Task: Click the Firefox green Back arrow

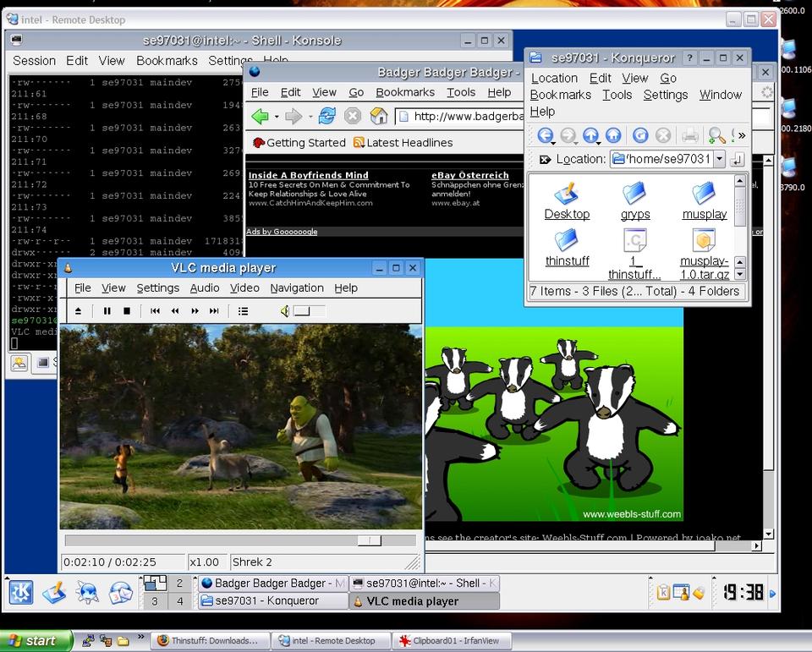Action: tap(260, 117)
